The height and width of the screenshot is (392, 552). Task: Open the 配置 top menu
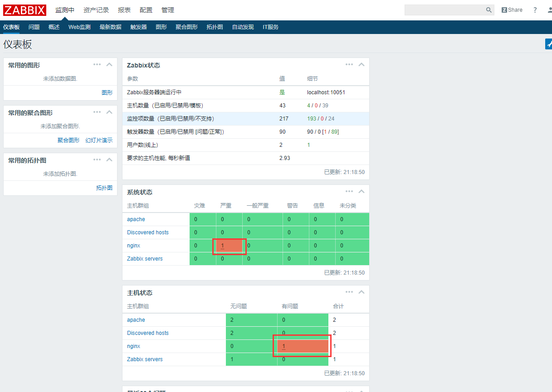coord(146,10)
